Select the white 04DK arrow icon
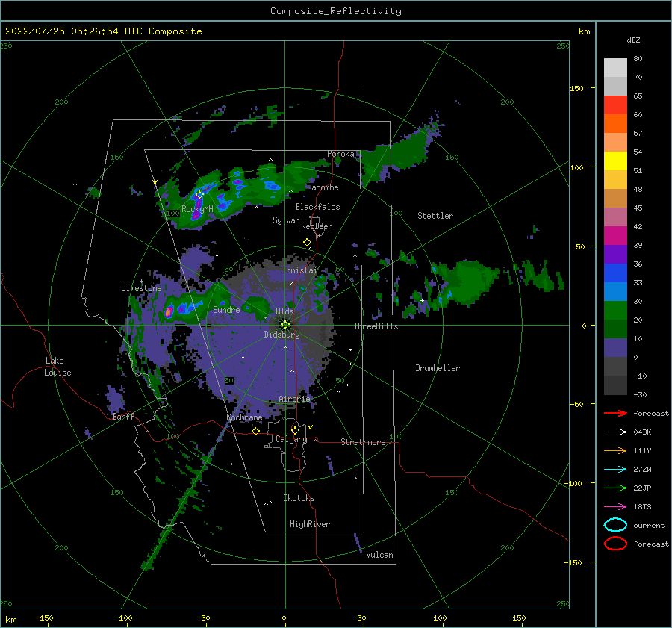Viewport: 672px width, 628px height. [x=615, y=432]
